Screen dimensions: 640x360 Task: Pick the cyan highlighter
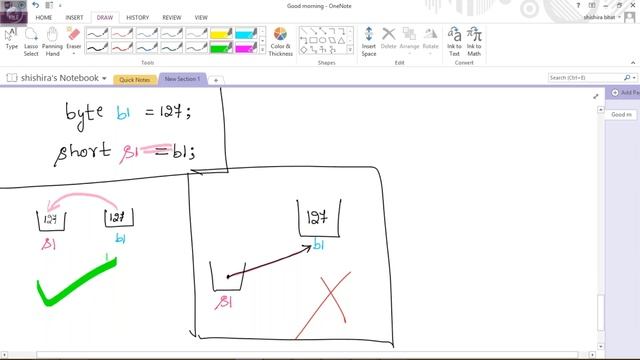[x=246, y=33]
